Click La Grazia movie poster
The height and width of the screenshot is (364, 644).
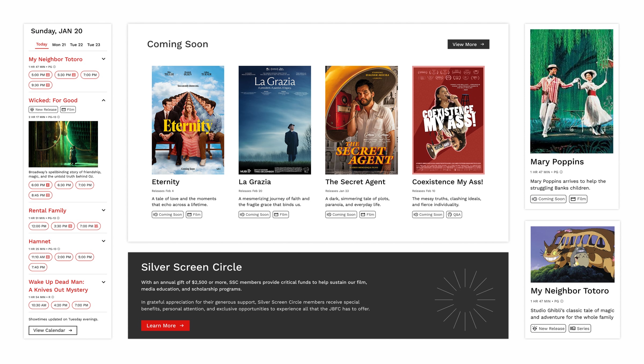275,120
